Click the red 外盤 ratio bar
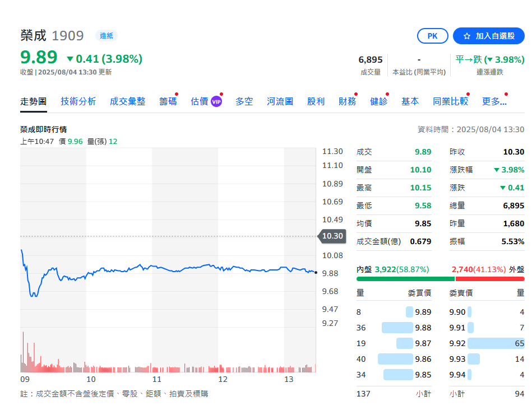Viewport: 532px width, 406px height. (x=490, y=279)
